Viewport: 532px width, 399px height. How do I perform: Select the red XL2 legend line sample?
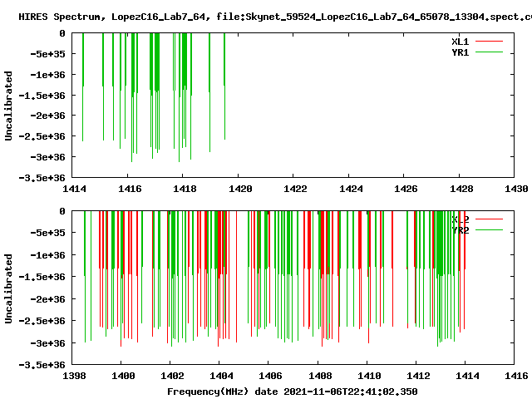(489, 219)
